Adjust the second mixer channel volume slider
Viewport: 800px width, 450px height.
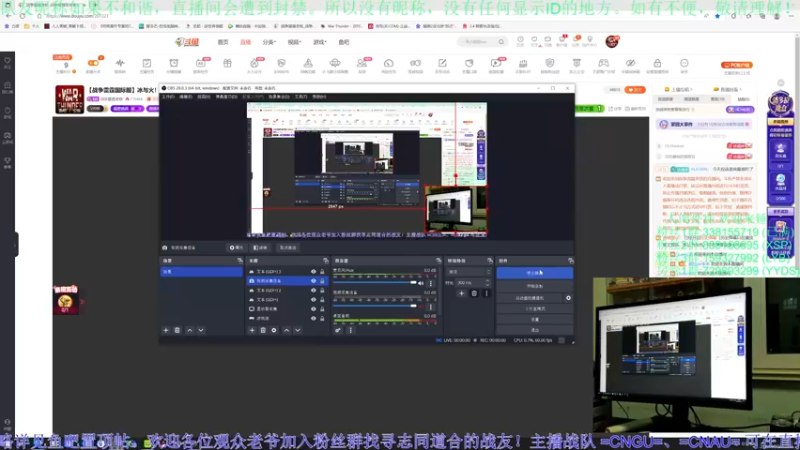375,306
